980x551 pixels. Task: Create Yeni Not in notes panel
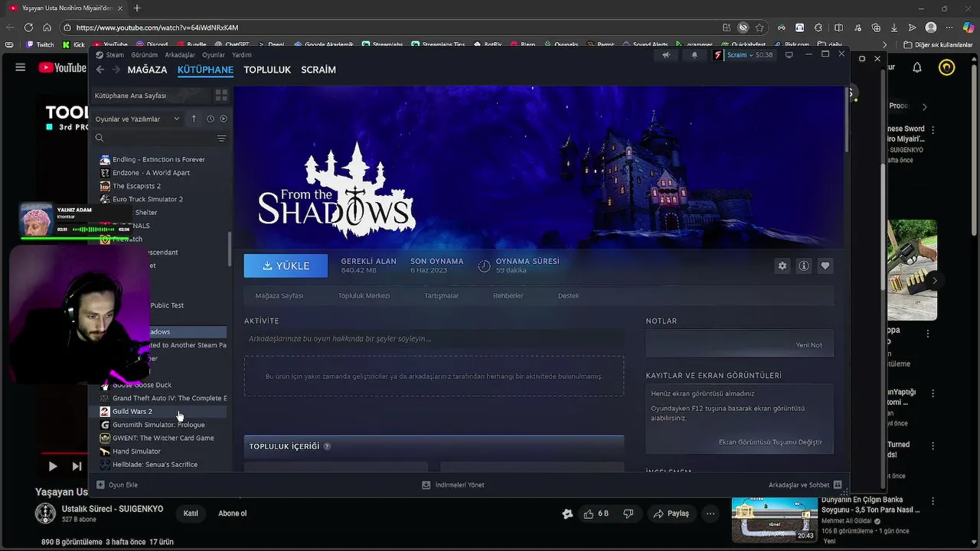point(808,345)
